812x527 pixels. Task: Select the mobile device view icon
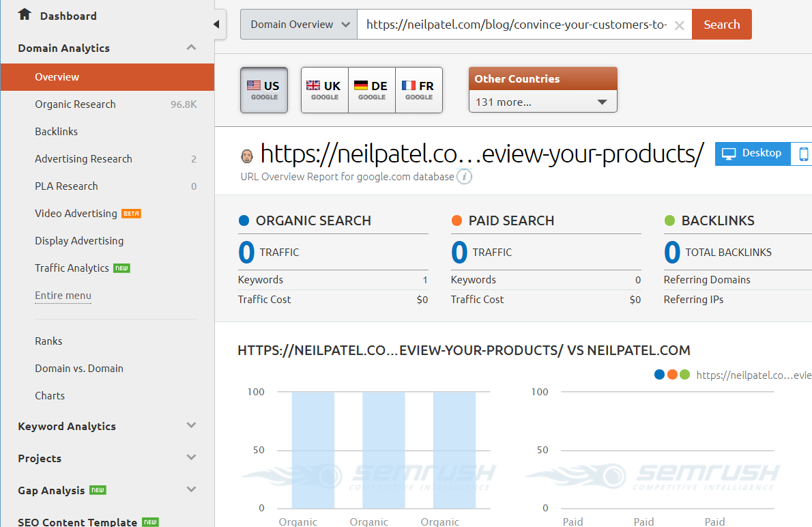coord(803,154)
